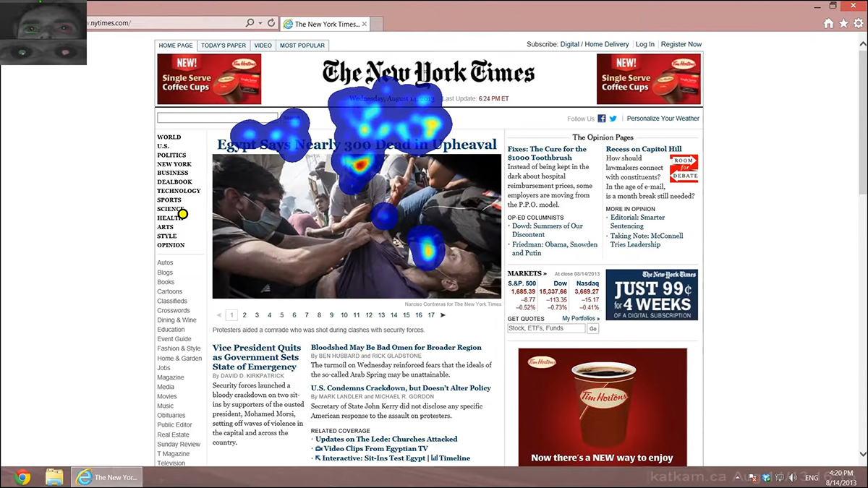Open Updates on The Lede: Churches Attacked
868x488 pixels.
tap(386, 439)
